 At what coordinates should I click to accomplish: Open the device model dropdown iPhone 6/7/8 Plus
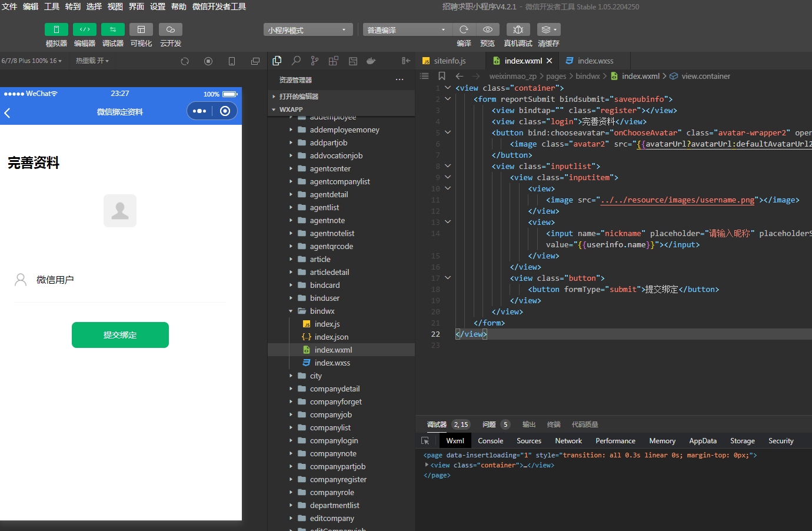[32, 61]
